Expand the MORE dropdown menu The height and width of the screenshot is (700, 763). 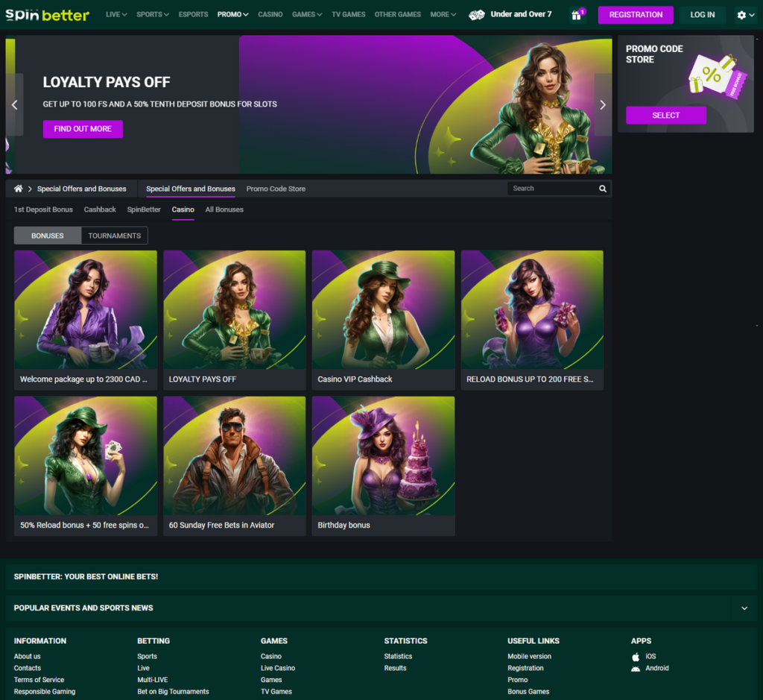[x=443, y=15]
